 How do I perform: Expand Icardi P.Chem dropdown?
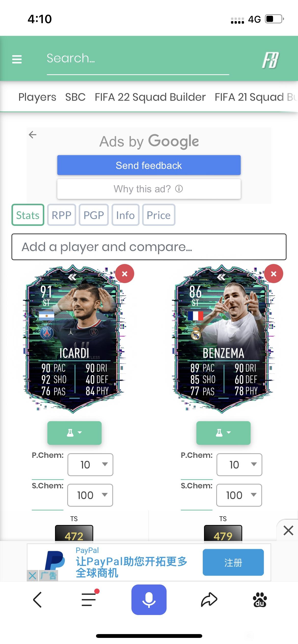tap(90, 465)
